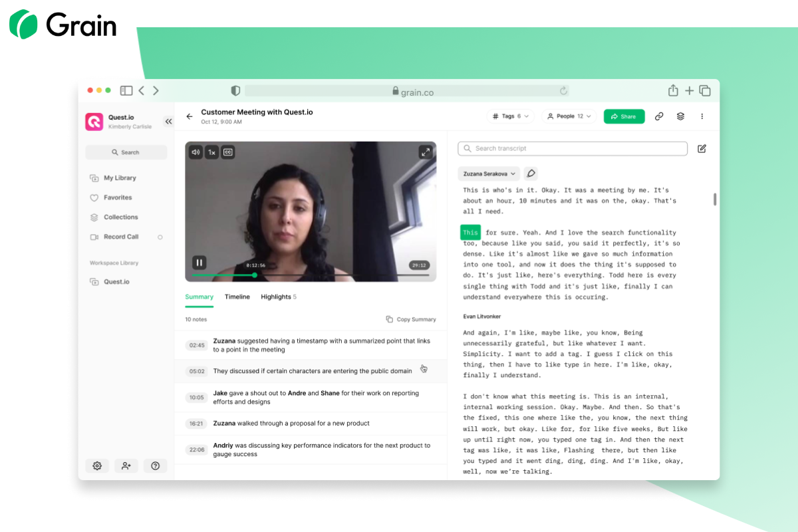Click Copy Summary button
This screenshot has height=532, width=798.
click(411, 319)
